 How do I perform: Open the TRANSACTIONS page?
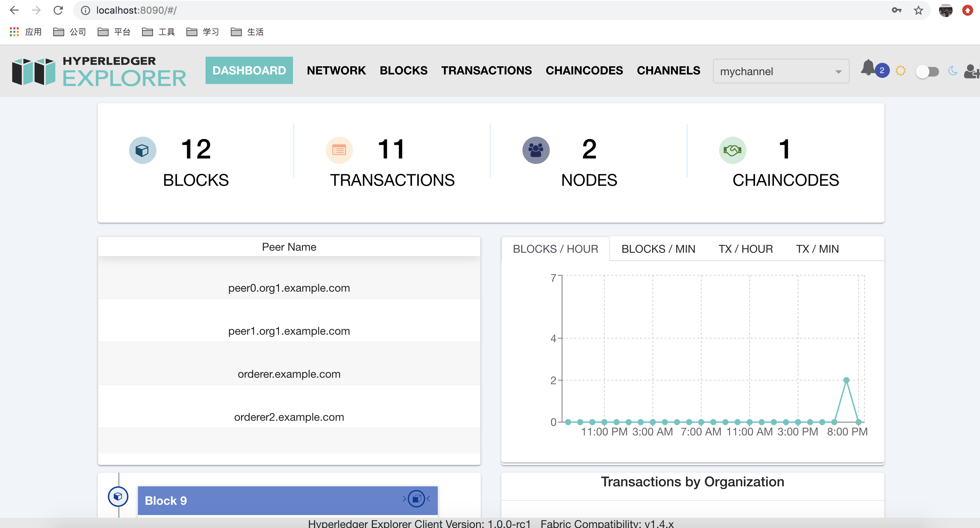(486, 70)
